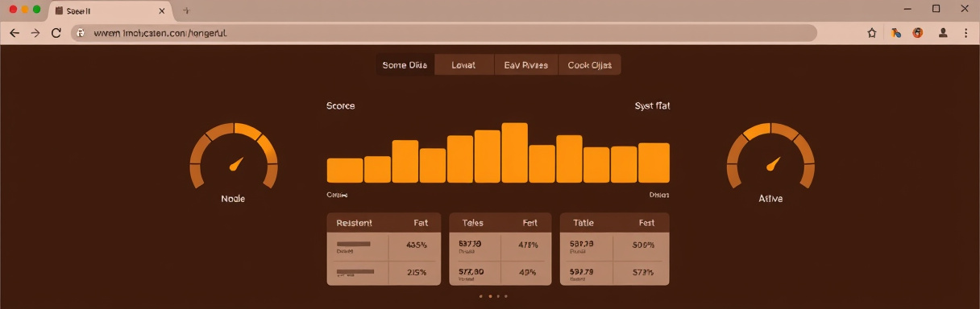Screen dimensions: 980x309
Task: Click the Syst ffat chart label
Action: tap(652, 106)
